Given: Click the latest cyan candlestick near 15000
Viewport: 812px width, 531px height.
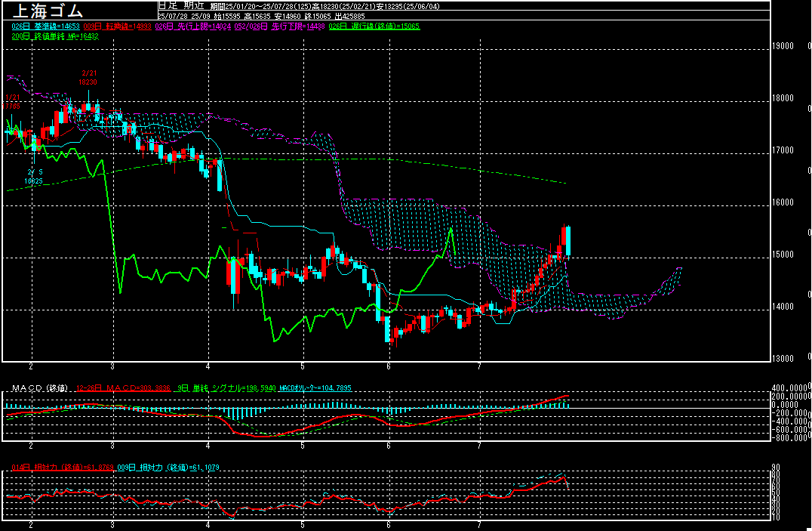Looking at the screenshot, I should pos(568,241).
